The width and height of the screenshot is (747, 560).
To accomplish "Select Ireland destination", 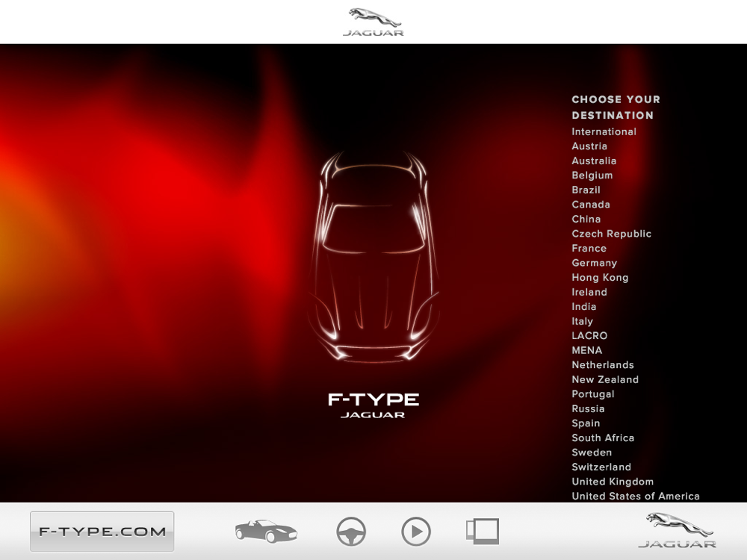I will [x=589, y=293].
